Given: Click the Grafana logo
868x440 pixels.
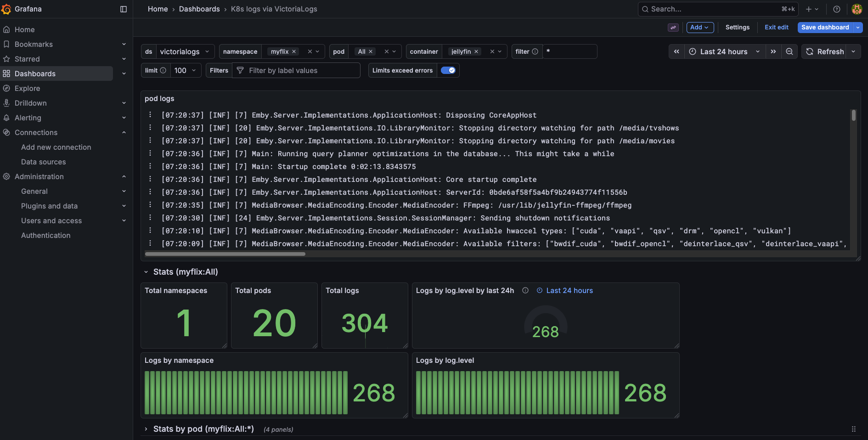Looking at the screenshot, I should (x=7, y=9).
